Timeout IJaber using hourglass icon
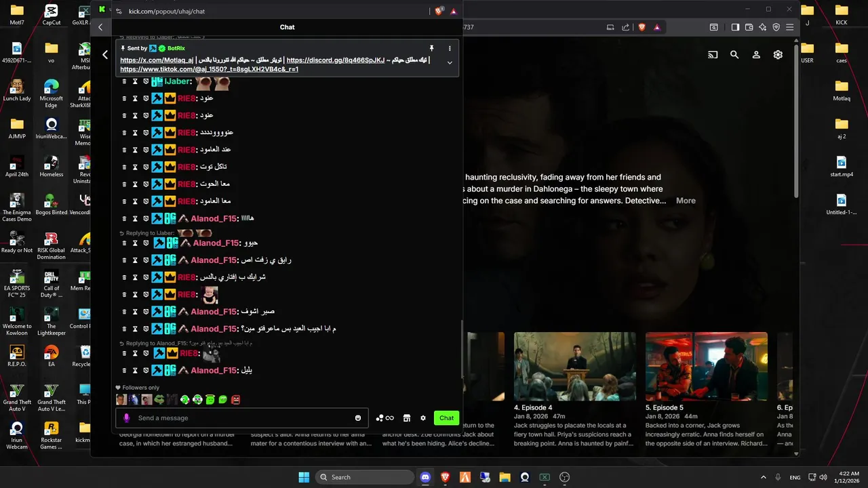This screenshot has height=488, width=868. point(135,81)
